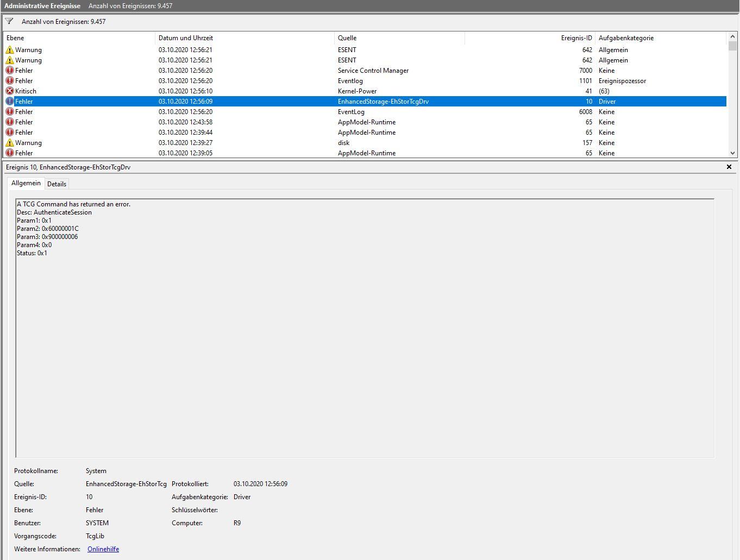Screen dimensions: 740x560
Task: Click Aufgabenkategorie value 'Driver' in details
Action: coord(242,497)
